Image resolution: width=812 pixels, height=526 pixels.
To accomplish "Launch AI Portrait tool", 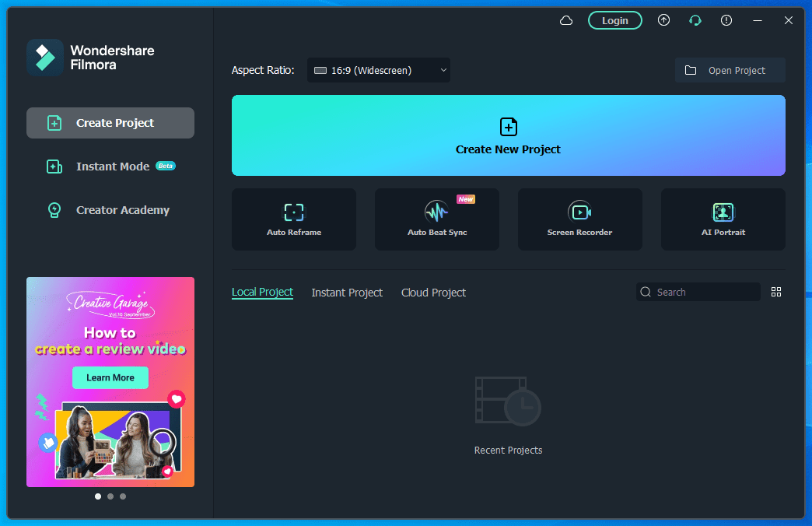I will click(723, 219).
